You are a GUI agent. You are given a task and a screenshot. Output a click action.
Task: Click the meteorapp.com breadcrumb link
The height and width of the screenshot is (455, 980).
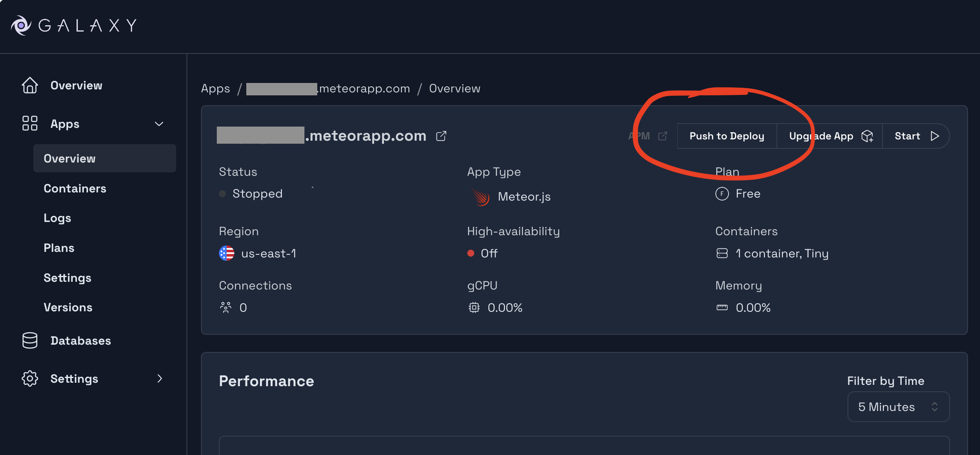tap(328, 89)
